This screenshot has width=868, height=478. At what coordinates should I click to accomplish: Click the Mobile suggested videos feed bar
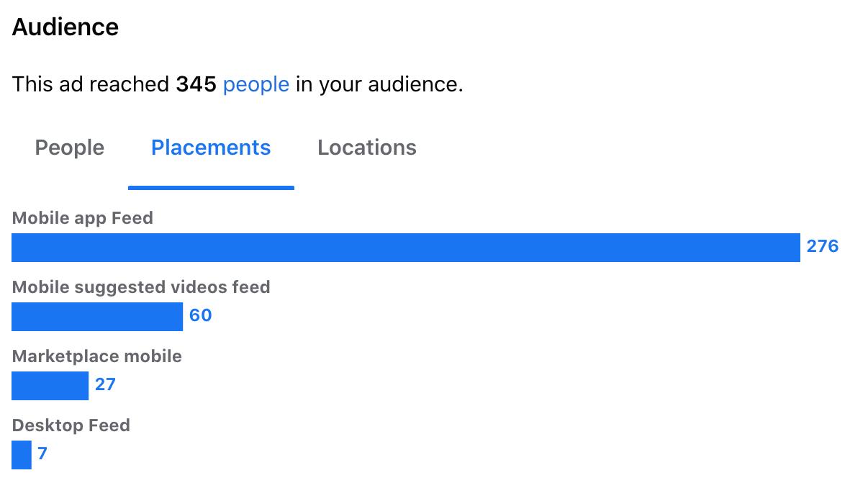point(97,316)
